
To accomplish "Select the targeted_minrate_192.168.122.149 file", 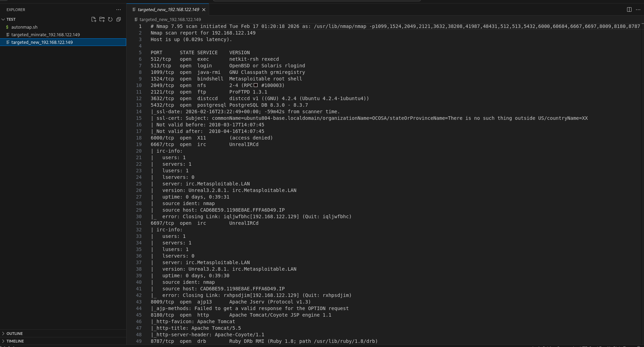I will tap(46, 35).
